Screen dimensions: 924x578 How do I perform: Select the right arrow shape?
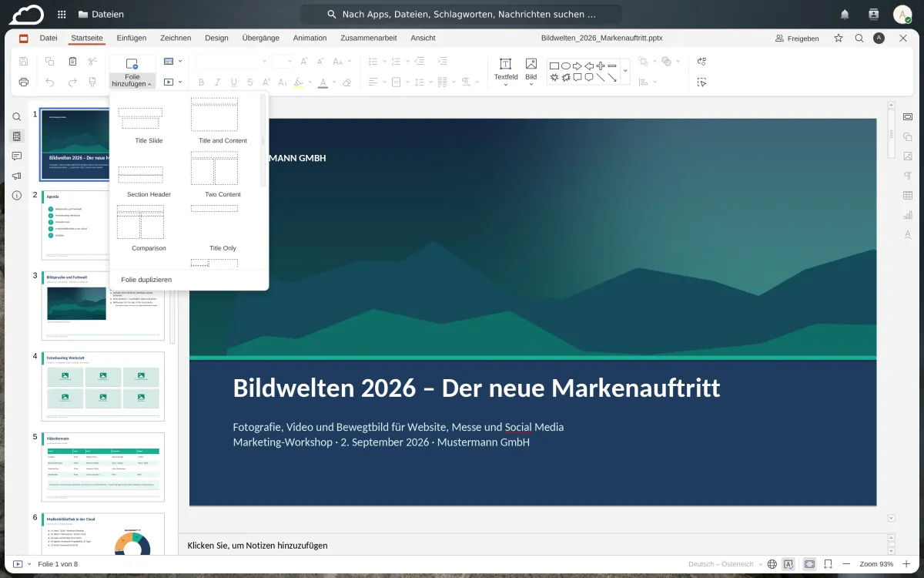pos(577,66)
